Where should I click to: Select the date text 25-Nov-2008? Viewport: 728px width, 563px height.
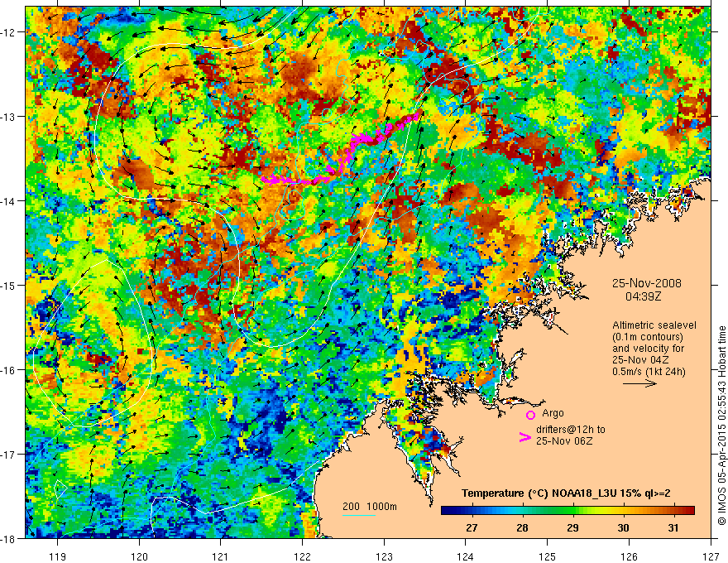pyautogui.click(x=646, y=283)
